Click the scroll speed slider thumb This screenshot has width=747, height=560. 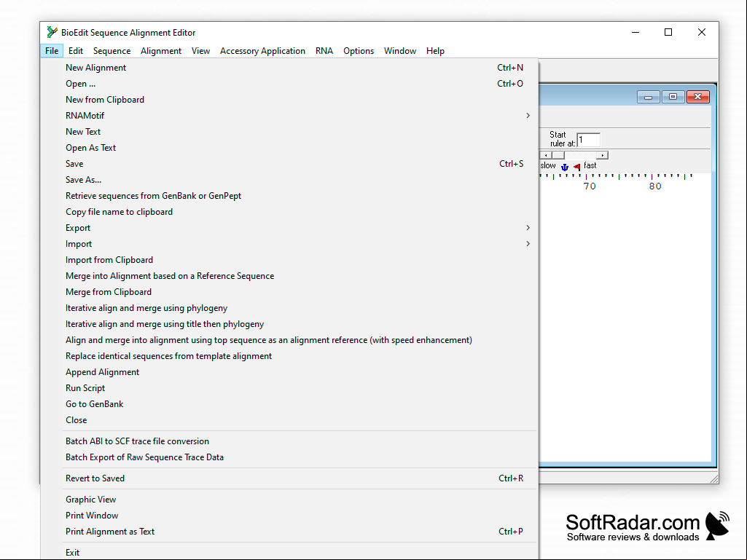[x=558, y=155]
